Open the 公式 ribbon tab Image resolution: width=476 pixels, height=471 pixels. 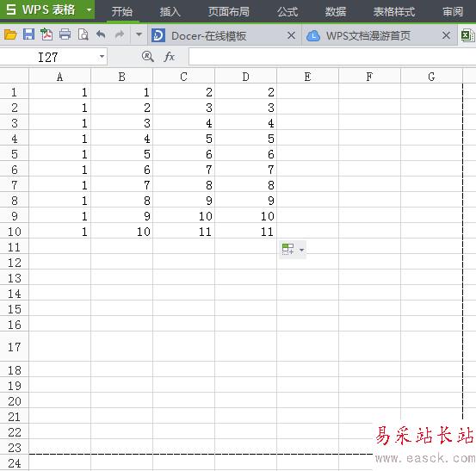287,11
